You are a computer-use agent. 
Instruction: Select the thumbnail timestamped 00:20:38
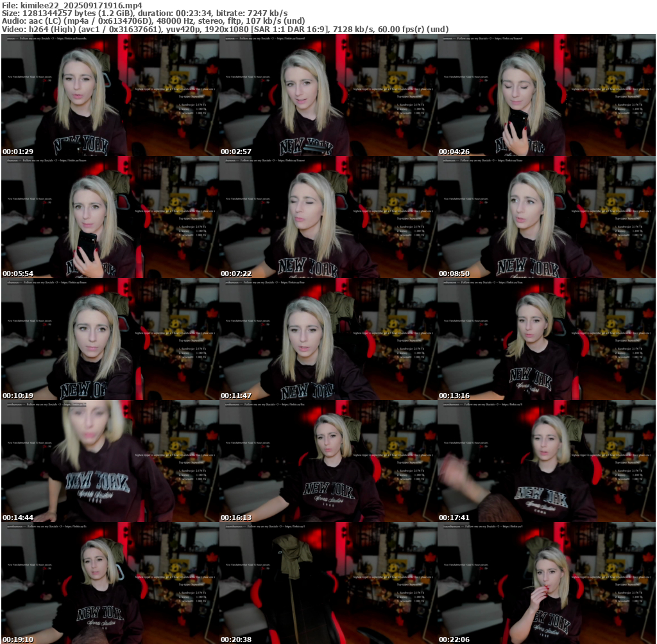point(328,583)
